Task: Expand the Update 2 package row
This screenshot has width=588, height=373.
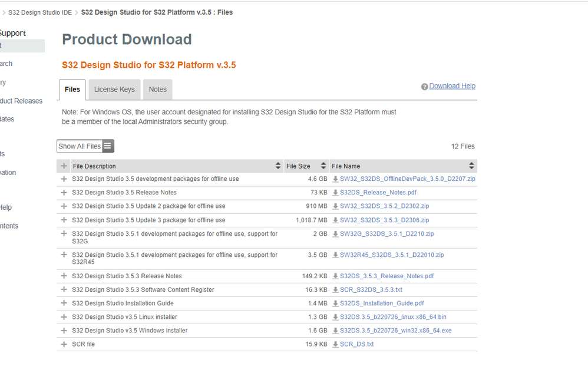Action: coord(64,206)
